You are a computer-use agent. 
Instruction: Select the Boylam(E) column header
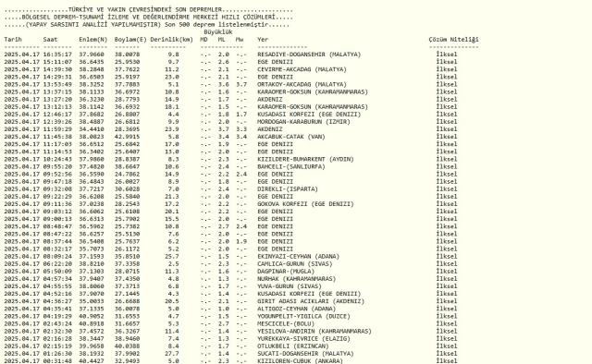click(130, 39)
